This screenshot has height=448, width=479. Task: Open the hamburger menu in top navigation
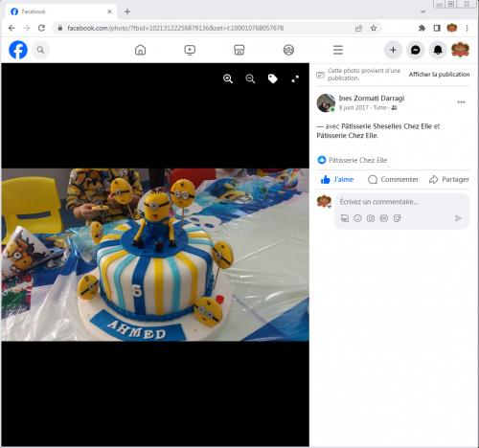[x=338, y=50]
